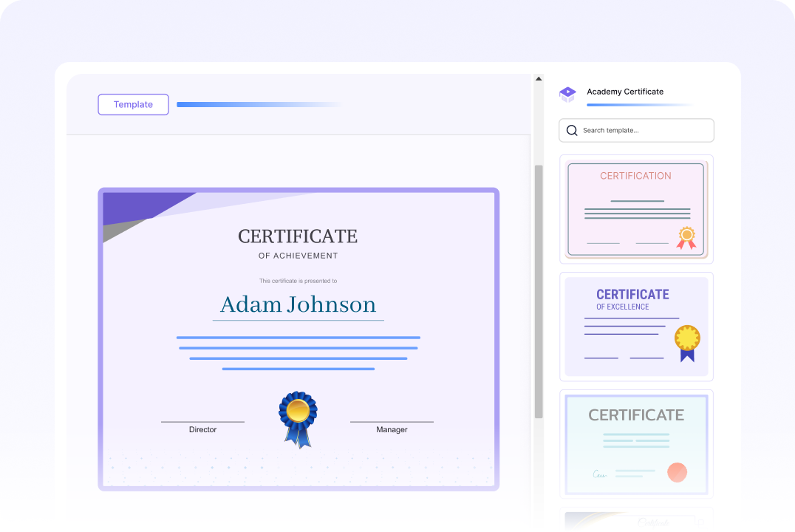The height and width of the screenshot is (532, 795).
Task: Click the scroll up arrow
Action: [539, 78]
